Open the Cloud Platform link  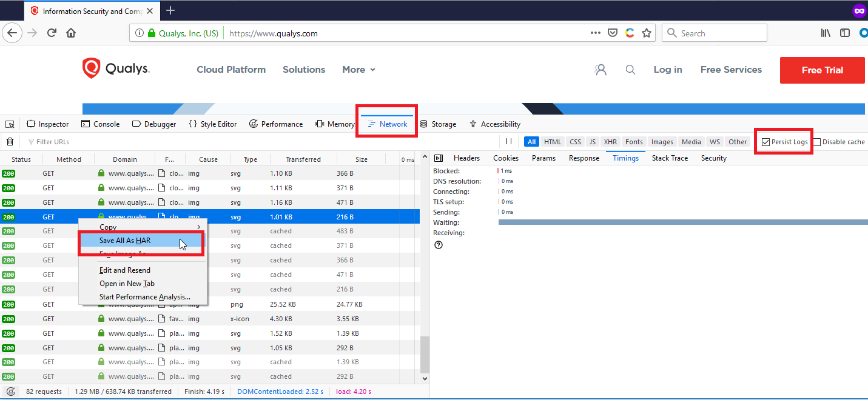click(231, 69)
